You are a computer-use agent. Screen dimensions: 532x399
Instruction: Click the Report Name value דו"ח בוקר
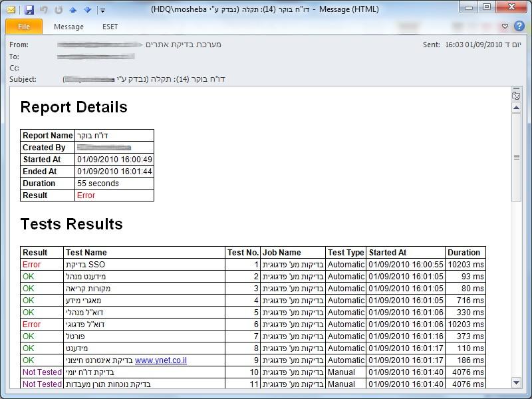click(92, 136)
